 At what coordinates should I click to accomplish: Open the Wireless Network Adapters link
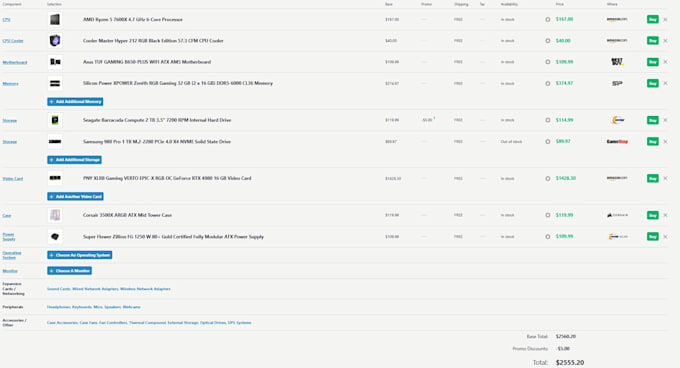click(x=145, y=289)
